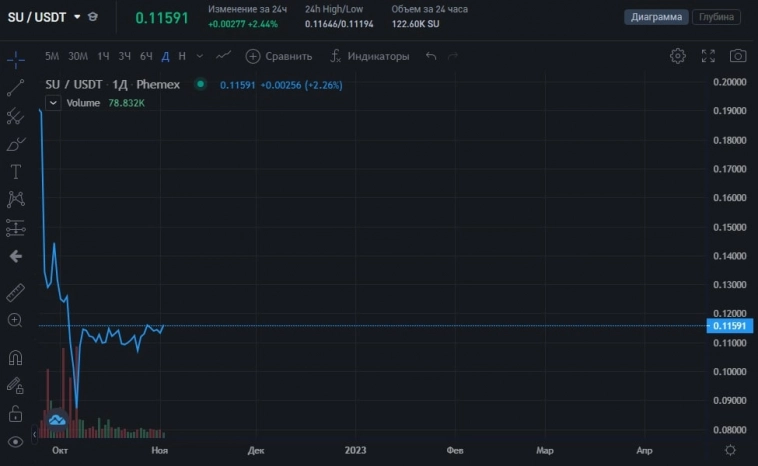Open the chart type line-style selector
This screenshot has height=466, width=758.
224,56
